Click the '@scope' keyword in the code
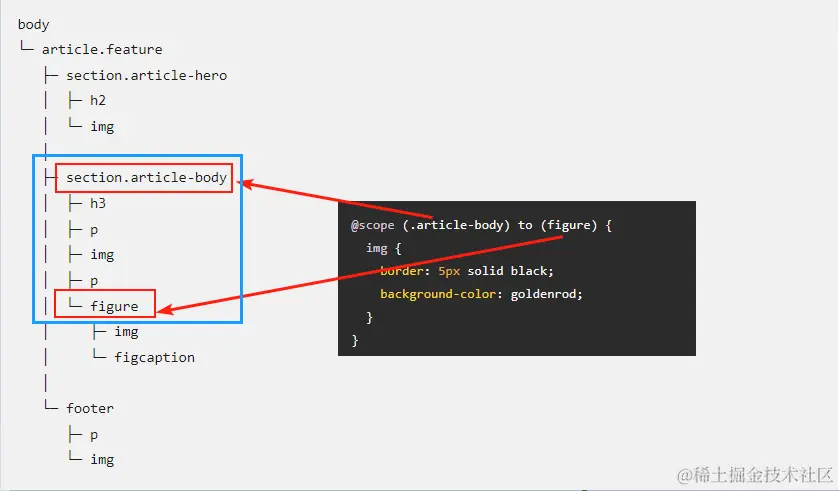 coord(372,225)
